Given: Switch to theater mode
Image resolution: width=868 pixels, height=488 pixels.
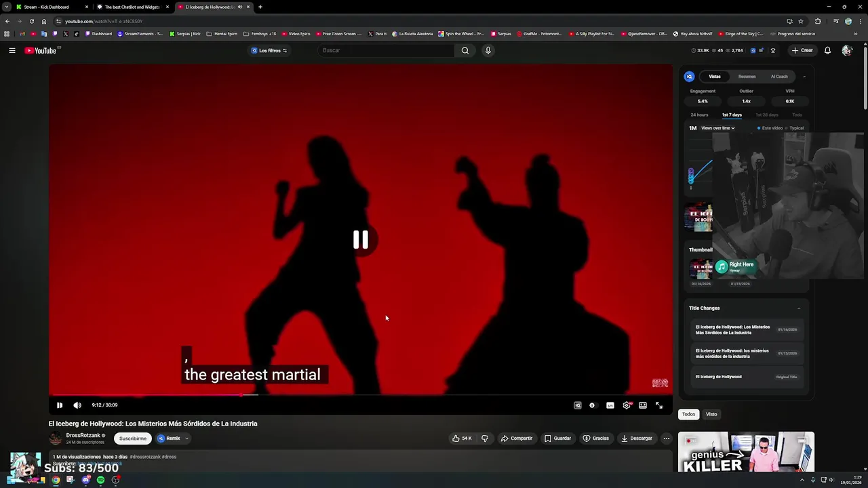Looking at the screenshot, I should (643, 405).
